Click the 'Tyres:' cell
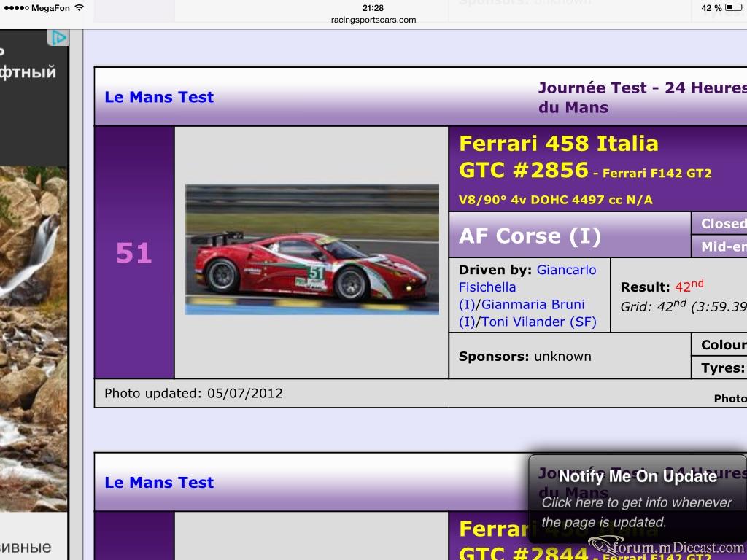Viewport: 747px width, 560px height. click(719, 367)
